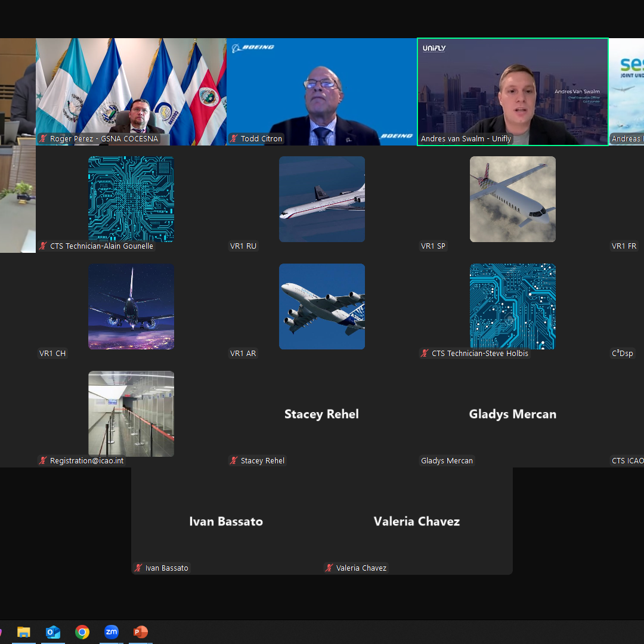Image resolution: width=644 pixels, height=644 pixels.
Task: Click the VR1 RU airplane profile picture
Action: (x=322, y=199)
